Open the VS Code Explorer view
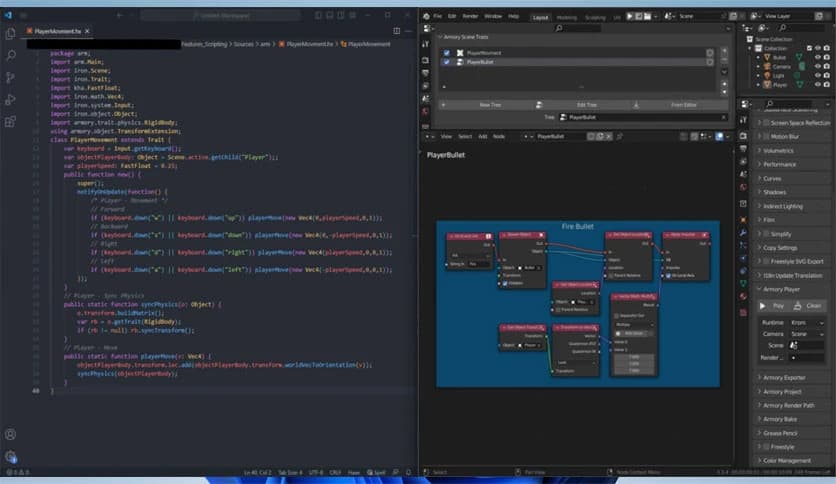Screen dimensions: 836x484 10,34
